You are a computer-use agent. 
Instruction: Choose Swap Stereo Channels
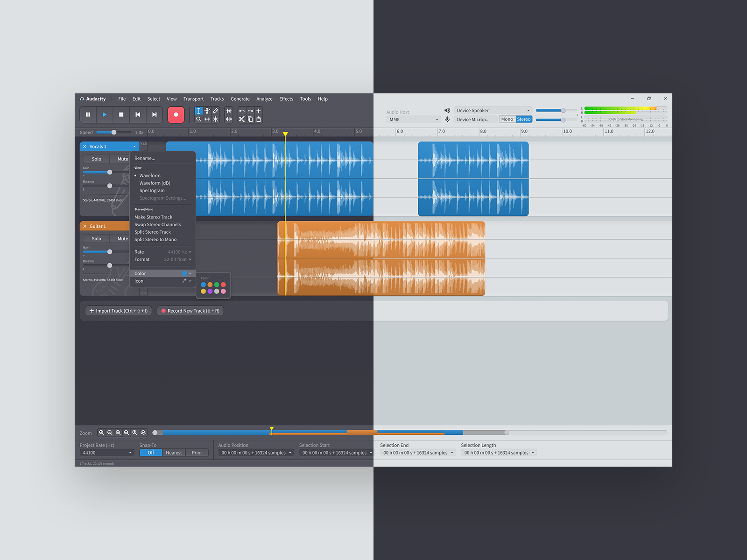tap(157, 224)
